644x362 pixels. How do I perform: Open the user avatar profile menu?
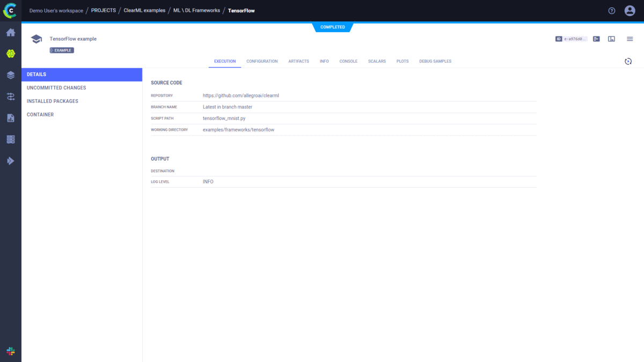coord(630,10)
